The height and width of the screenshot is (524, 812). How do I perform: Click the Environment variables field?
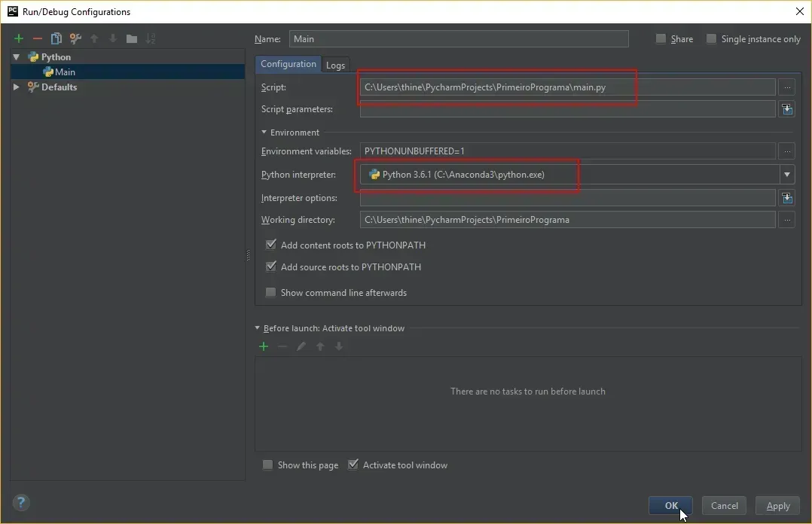pos(568,151)
